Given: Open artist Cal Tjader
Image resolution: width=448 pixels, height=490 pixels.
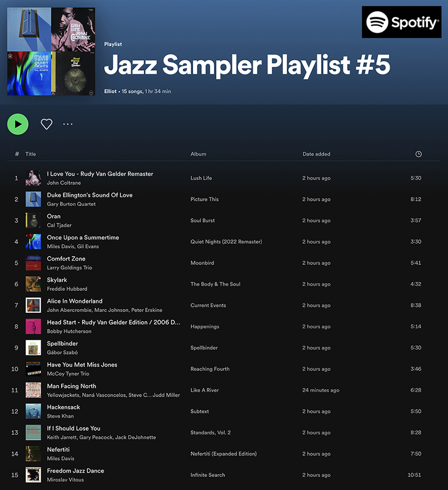Looking at the screenshot, I should [59, 225].
